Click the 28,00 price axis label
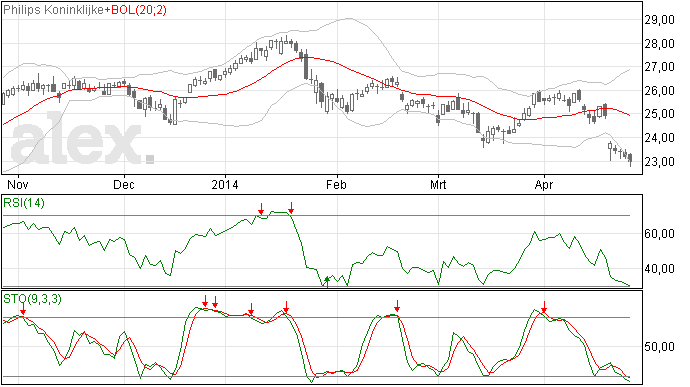Viewport: 690px width, 387px height. point(659,43)
